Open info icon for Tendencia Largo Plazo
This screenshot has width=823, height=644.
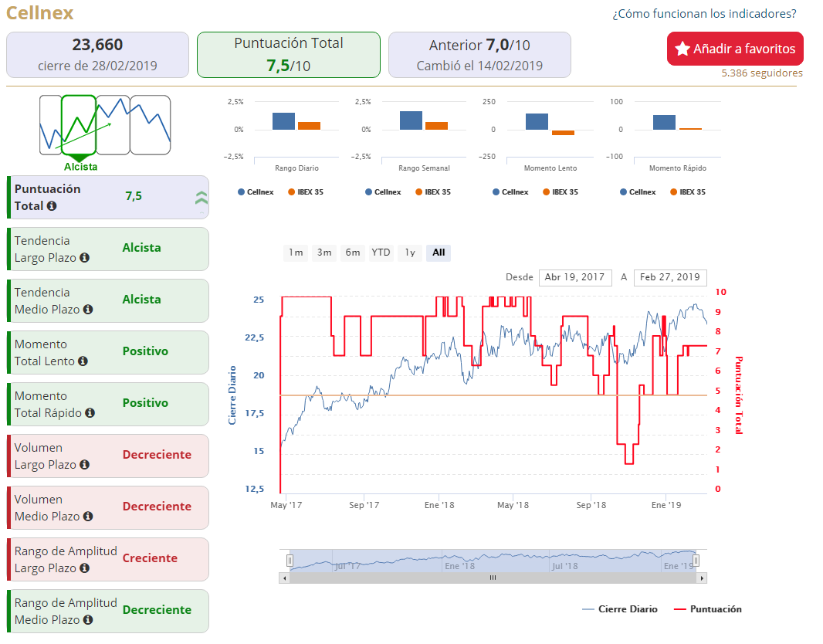84,258
